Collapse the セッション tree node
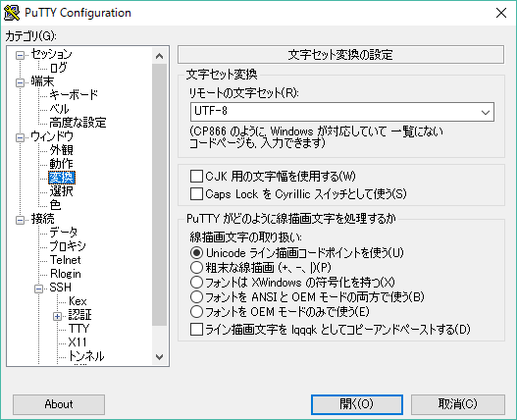This screenshot has width=517, height=420. (x=21, y=55)
